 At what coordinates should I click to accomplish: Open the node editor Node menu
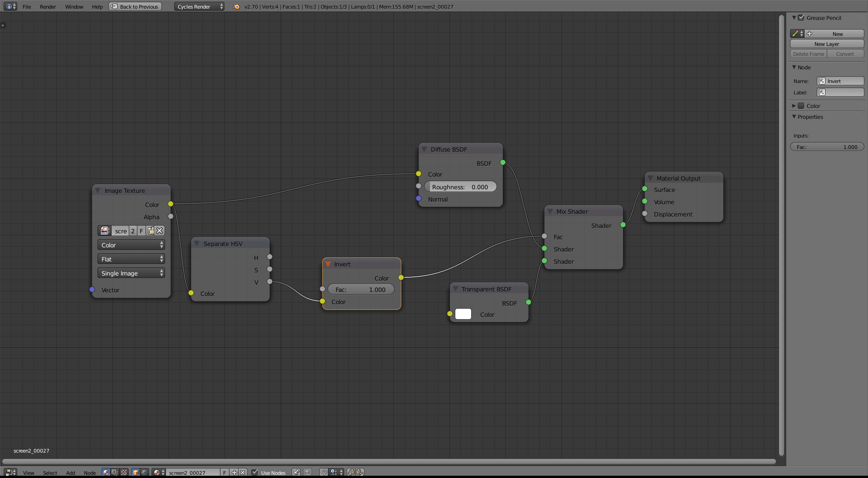[x=90, y=473]
